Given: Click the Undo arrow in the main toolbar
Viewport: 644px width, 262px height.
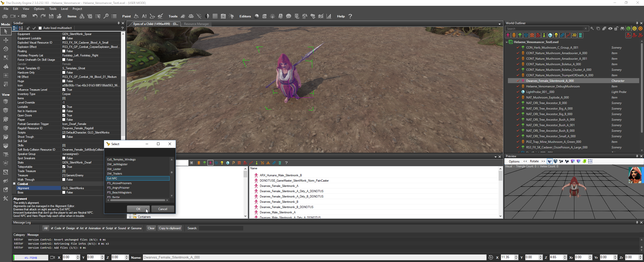Looking at the screenshot, I should pos(35,16).
